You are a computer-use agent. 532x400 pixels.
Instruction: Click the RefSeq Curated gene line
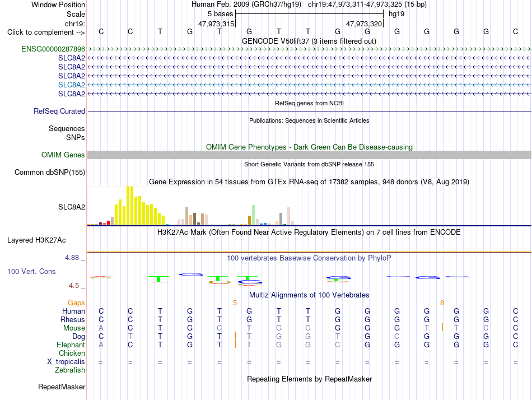(309, 111)
